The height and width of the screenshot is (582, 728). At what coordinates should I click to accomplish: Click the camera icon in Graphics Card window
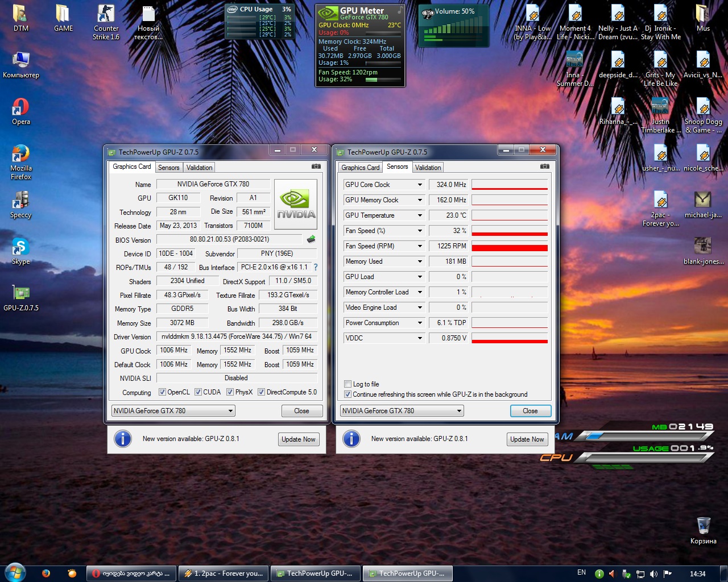click(x=316, y=167)
